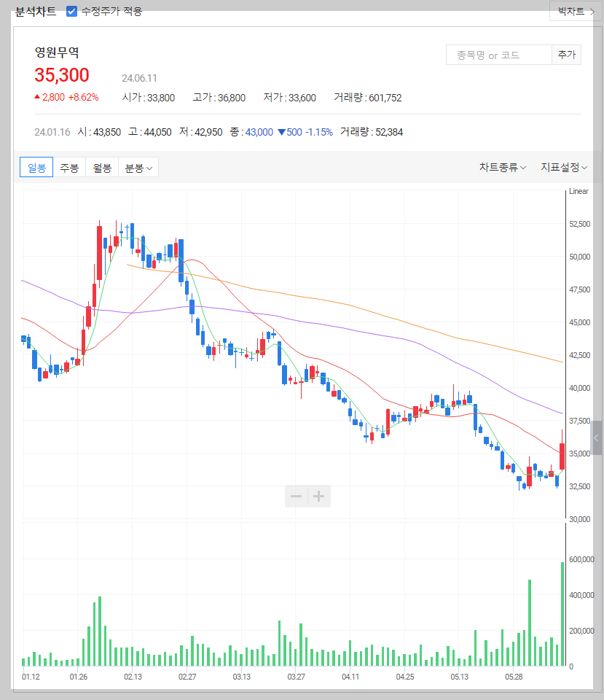This screenshot has height=700, width=604.
Task: Switch to the 주봉 tab
Action: click(x=69, y=168)
